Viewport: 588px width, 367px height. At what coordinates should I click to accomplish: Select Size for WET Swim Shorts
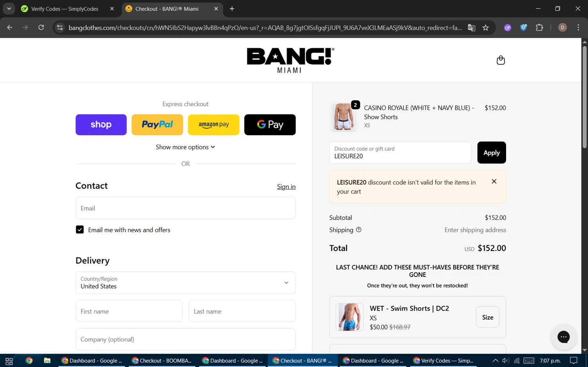point(488,317)
